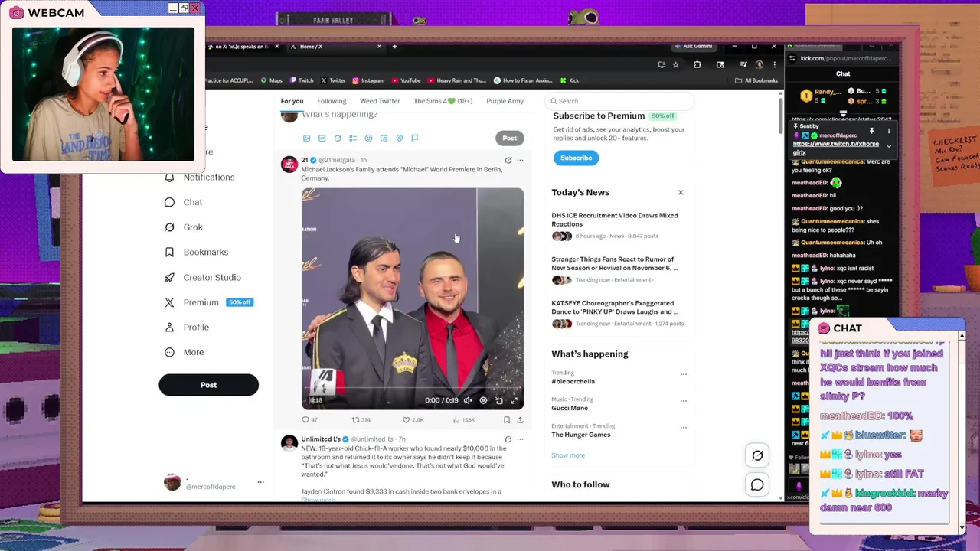Open Creator Studio in the sidebar
This screenshot has width=980, height=551.
coord(203,277)
